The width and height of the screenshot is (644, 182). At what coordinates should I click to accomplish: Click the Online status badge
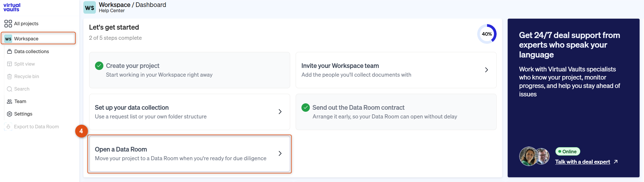tap(568, 152)
